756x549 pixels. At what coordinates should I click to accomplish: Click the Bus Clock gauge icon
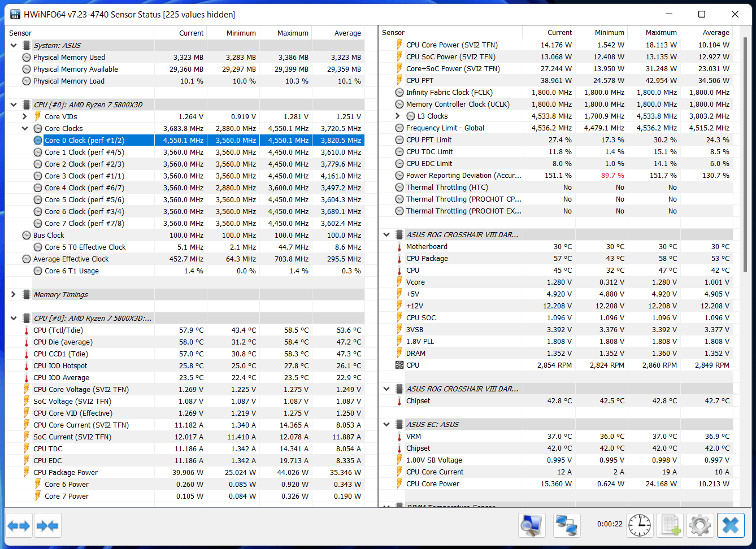click(x=27, y=235)
